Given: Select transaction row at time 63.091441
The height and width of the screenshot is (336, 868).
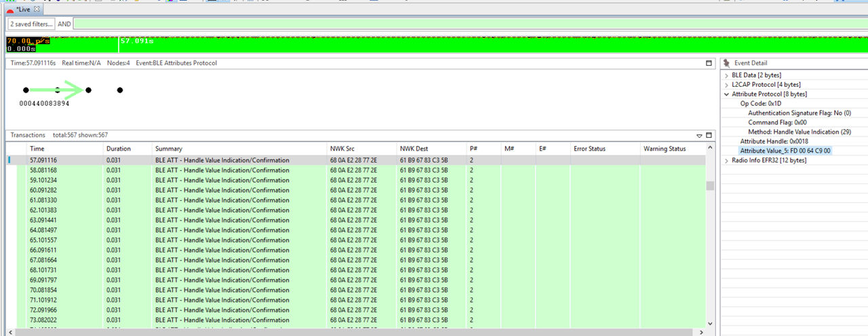Looking at the screenshot, I should (x=356, y=220).
